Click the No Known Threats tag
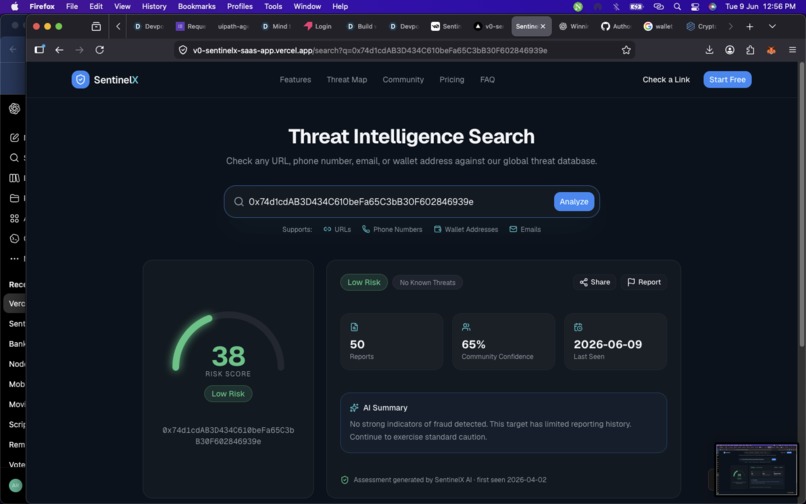The height and width of the screenshot is (504, 806). point(427,282)
